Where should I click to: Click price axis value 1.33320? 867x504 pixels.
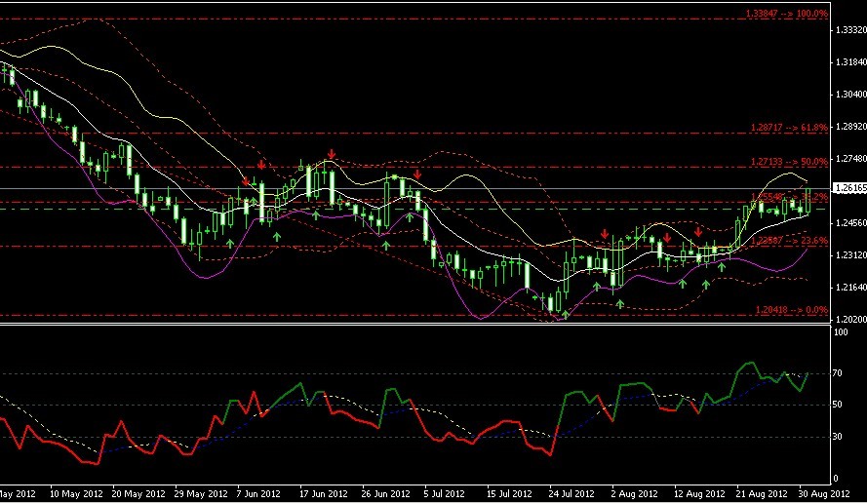pyautogui.click(x=850, y=30)
